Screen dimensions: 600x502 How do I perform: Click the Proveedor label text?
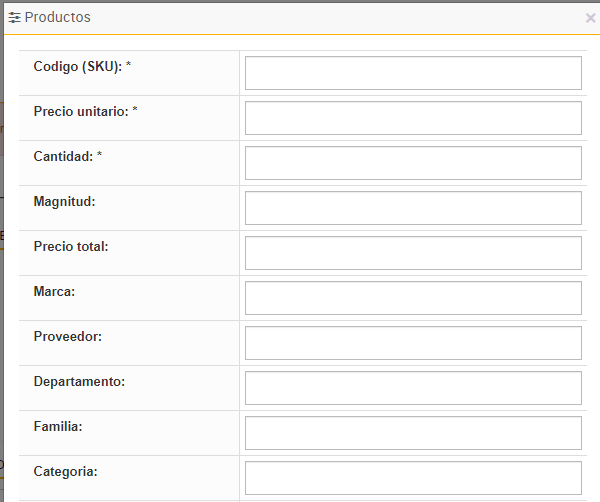point(67,337)
